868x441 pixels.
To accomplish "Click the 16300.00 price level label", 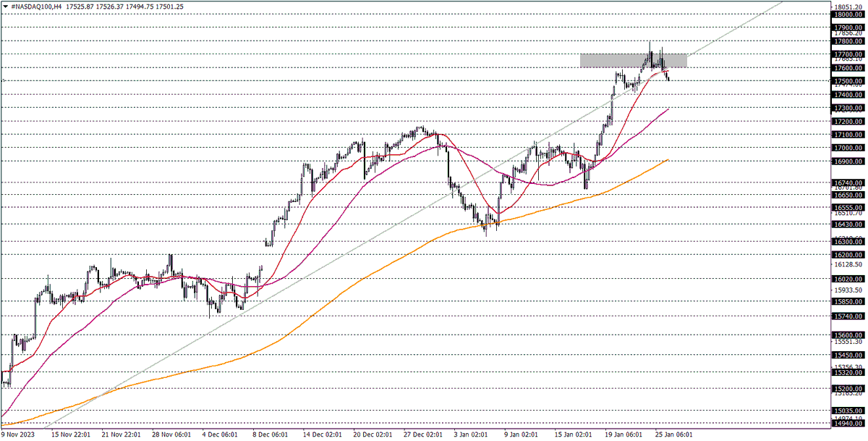I will [x=848, y=242].
